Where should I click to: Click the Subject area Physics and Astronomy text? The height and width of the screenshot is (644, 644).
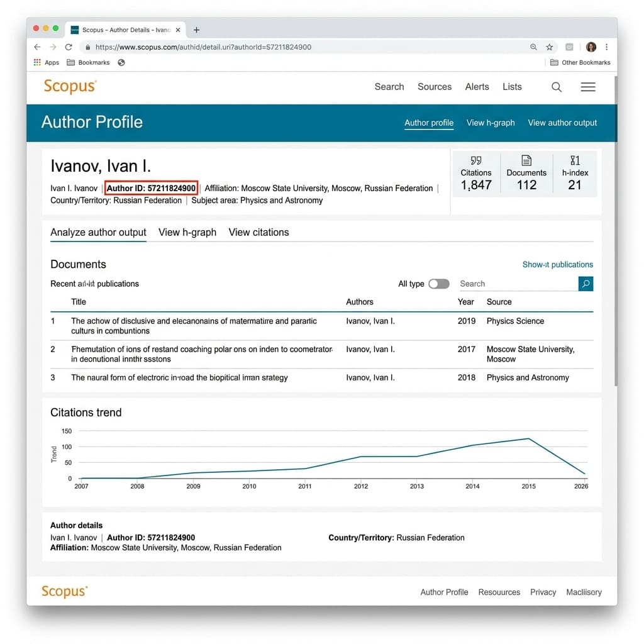[257, 201]
